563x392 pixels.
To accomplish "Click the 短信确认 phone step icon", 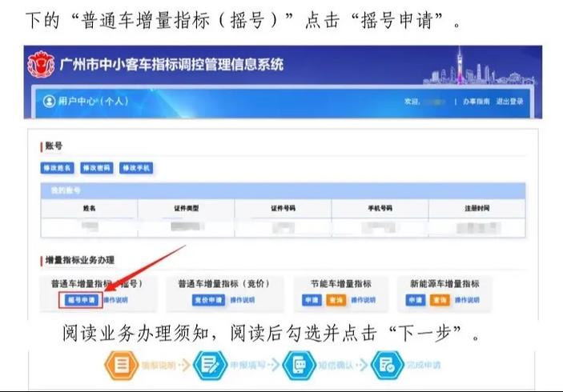I will (299, 365).
